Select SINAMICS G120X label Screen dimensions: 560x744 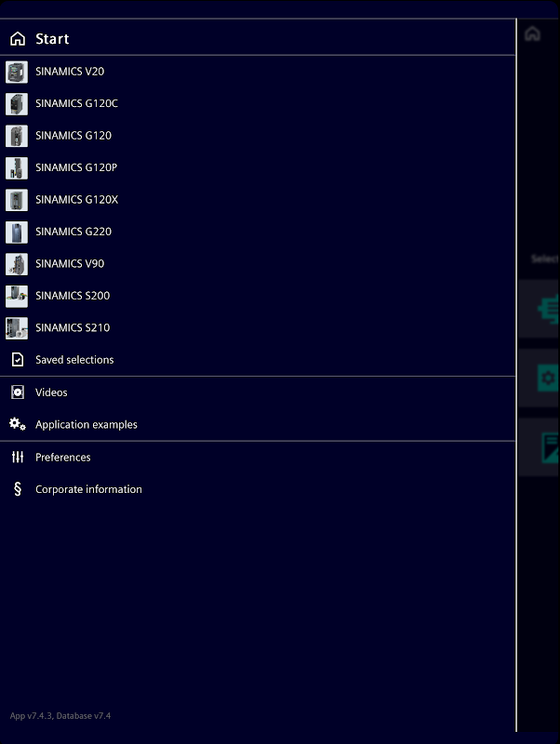coord(77,200)
